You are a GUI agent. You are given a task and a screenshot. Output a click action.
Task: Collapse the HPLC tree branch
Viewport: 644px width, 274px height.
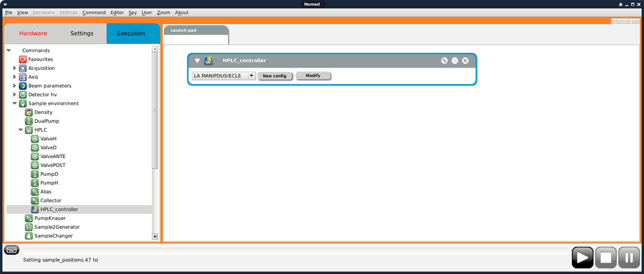coord(20,130)
